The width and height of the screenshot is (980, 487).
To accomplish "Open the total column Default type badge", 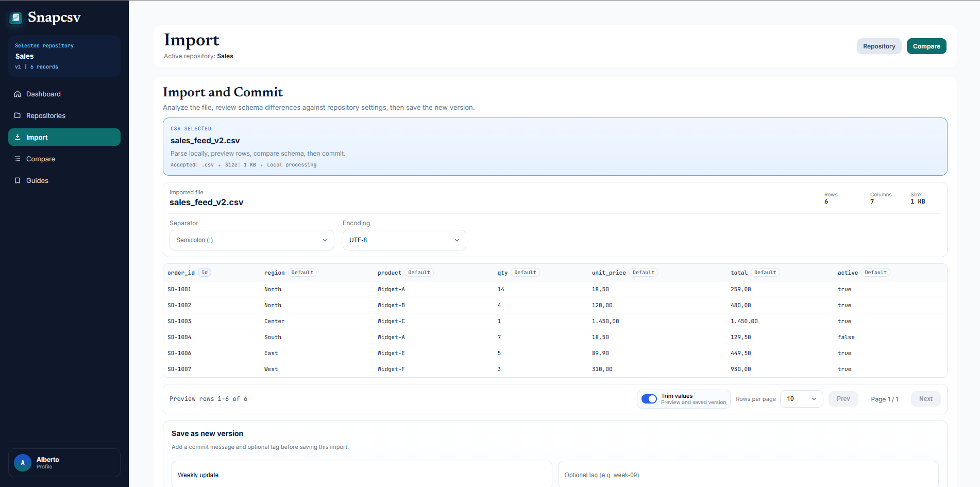I will point(765,273).
